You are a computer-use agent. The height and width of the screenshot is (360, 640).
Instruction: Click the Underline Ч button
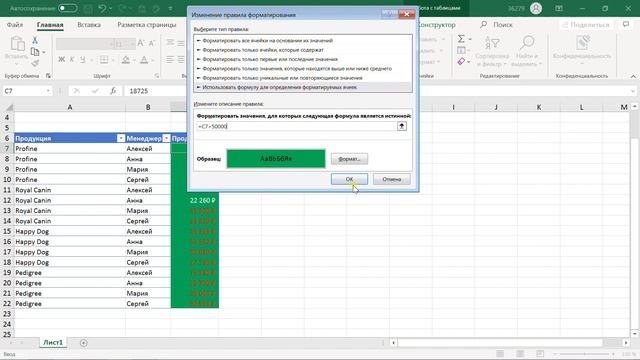point(82,60)
